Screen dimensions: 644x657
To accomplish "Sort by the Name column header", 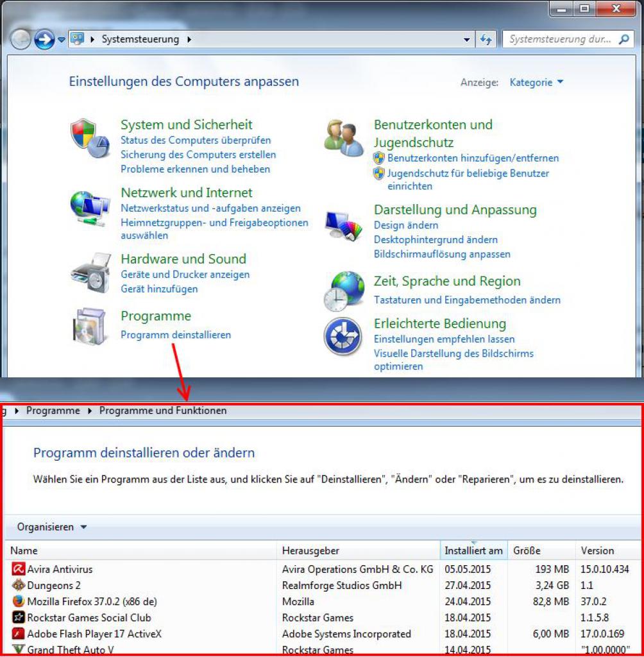I will (140, 550).
